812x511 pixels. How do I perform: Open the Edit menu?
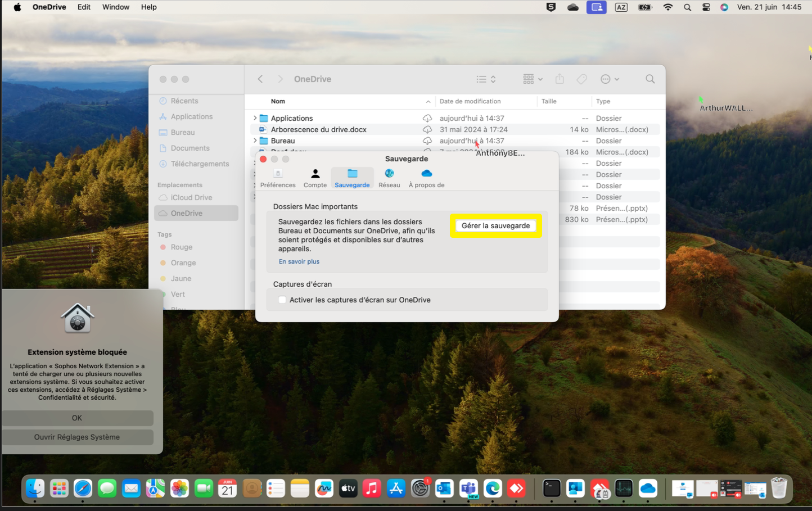click(x=84, y=7)
